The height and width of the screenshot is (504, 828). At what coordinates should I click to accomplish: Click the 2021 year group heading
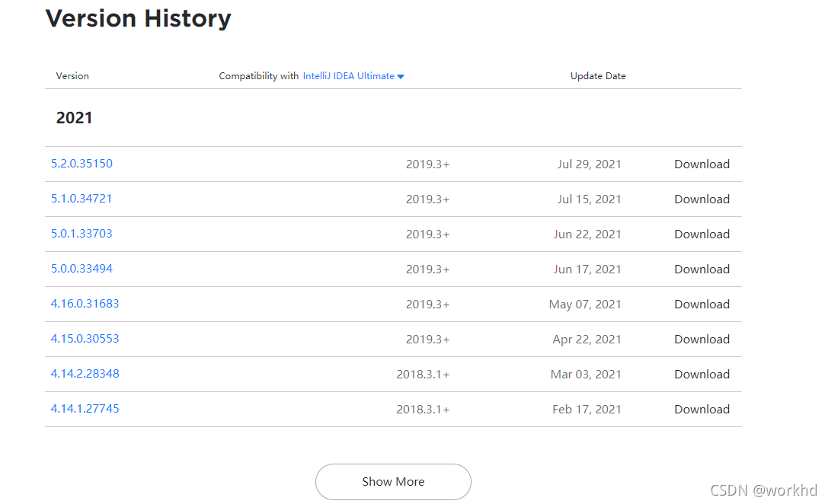pyautogui.click(x=74, y=118)
